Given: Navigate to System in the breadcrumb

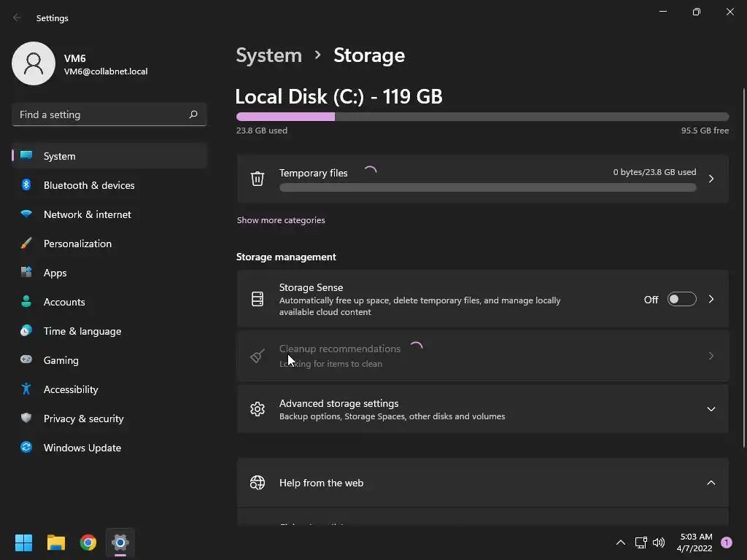Looking at the screenshot, I should tap(268, 55).
